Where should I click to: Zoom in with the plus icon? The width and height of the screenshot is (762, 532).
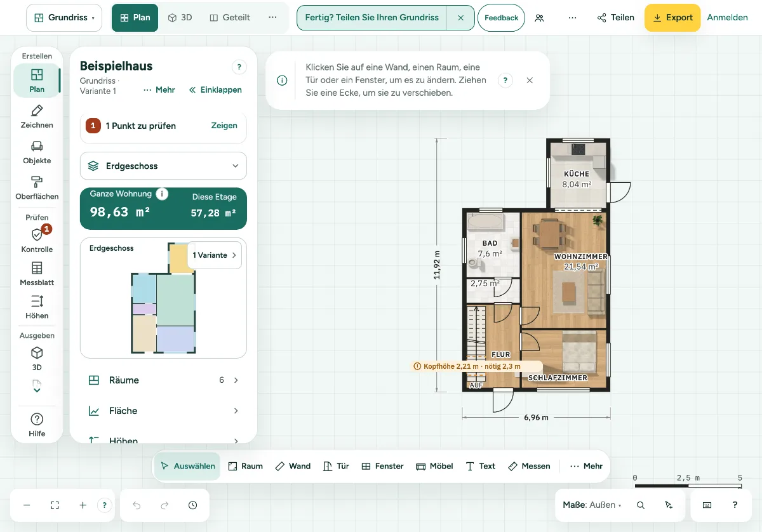pyautogui.click(x=83, y=505)
